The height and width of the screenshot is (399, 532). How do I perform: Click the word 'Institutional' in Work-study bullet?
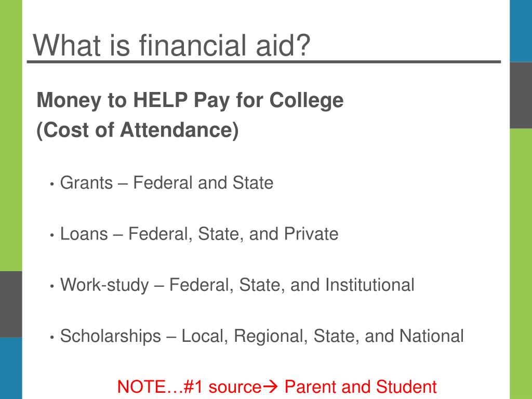(x=370, y=285)
